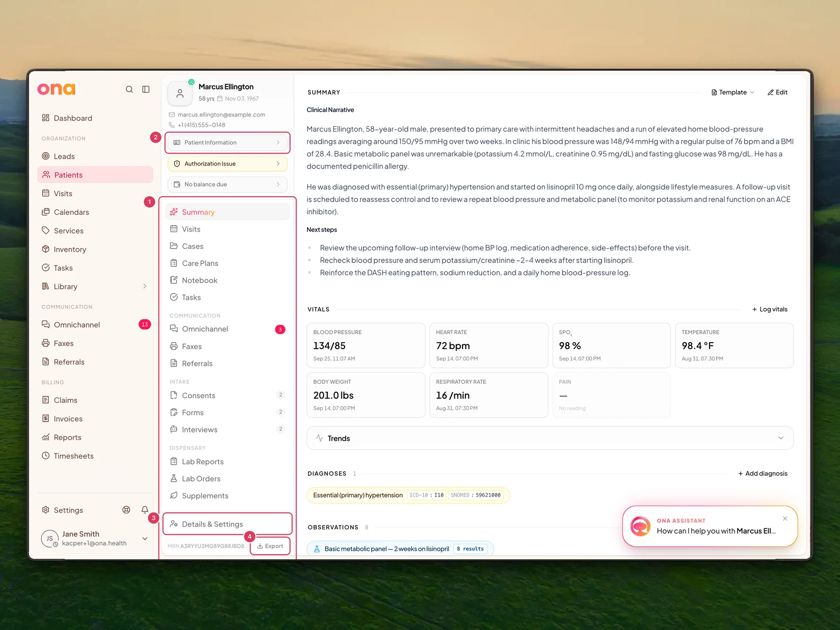The width and height of the screenshot is (840, 630).
Task: Click the ona logo
Action: (56, 89)
